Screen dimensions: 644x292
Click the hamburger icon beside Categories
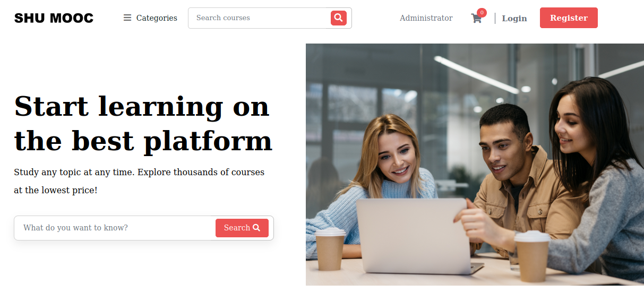pyautogui.click(x=127, y=18)
